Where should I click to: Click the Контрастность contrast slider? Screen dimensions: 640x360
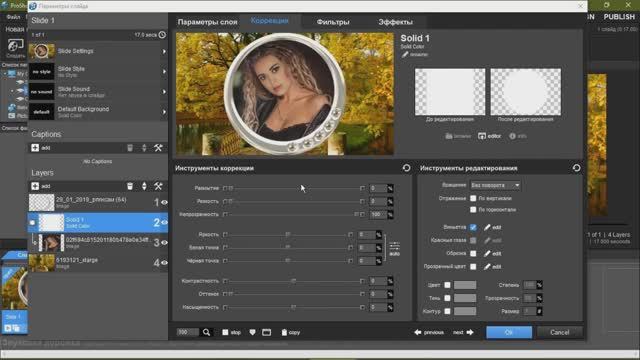[294, 281]
